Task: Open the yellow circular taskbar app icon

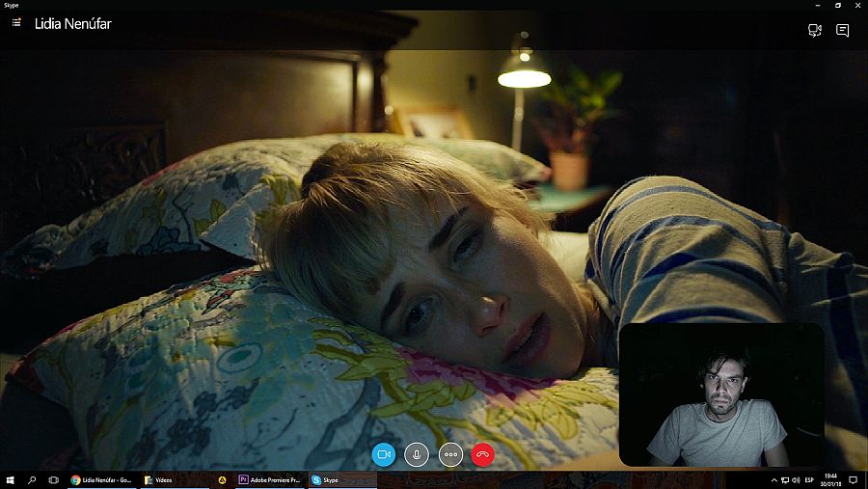Action: pyautogui.click(x=222, y=480)
